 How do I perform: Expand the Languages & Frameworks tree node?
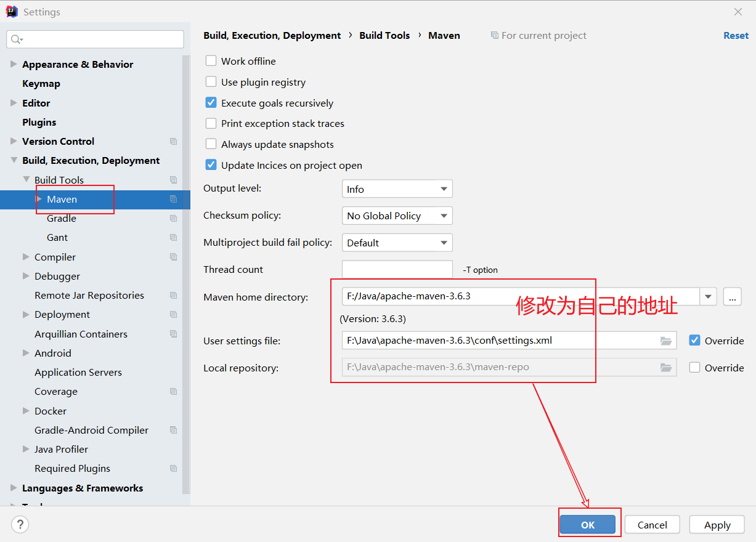coord(14,488)
